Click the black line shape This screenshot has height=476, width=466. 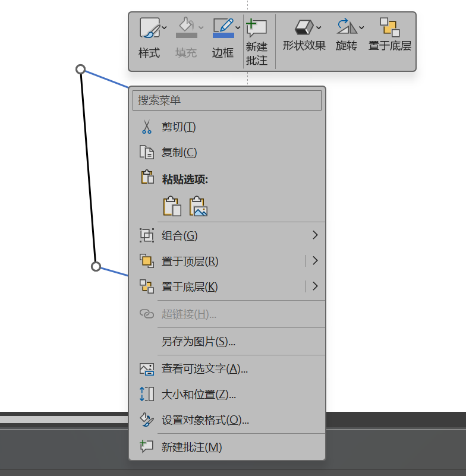click(88, 168)
